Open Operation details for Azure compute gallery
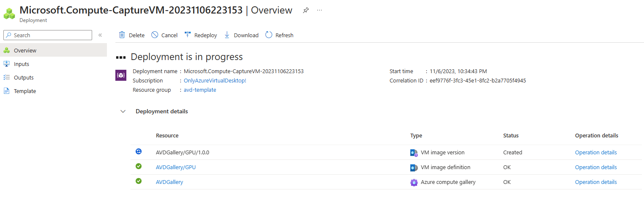 click(596, 182)
